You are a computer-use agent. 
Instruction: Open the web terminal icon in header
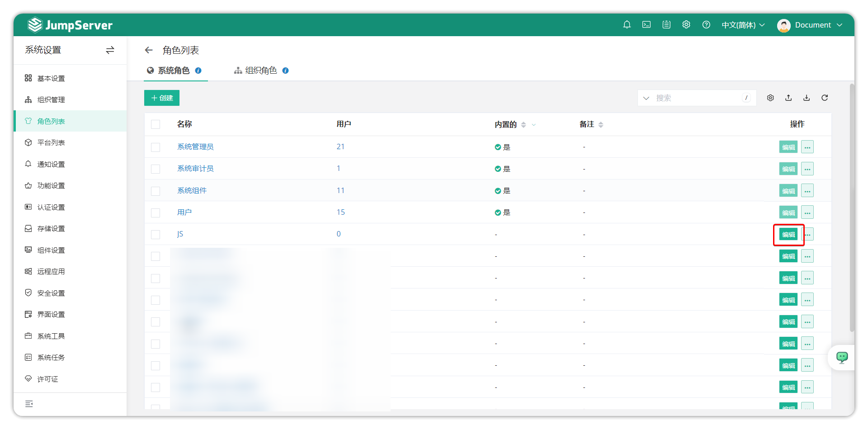tap(646, 25)
